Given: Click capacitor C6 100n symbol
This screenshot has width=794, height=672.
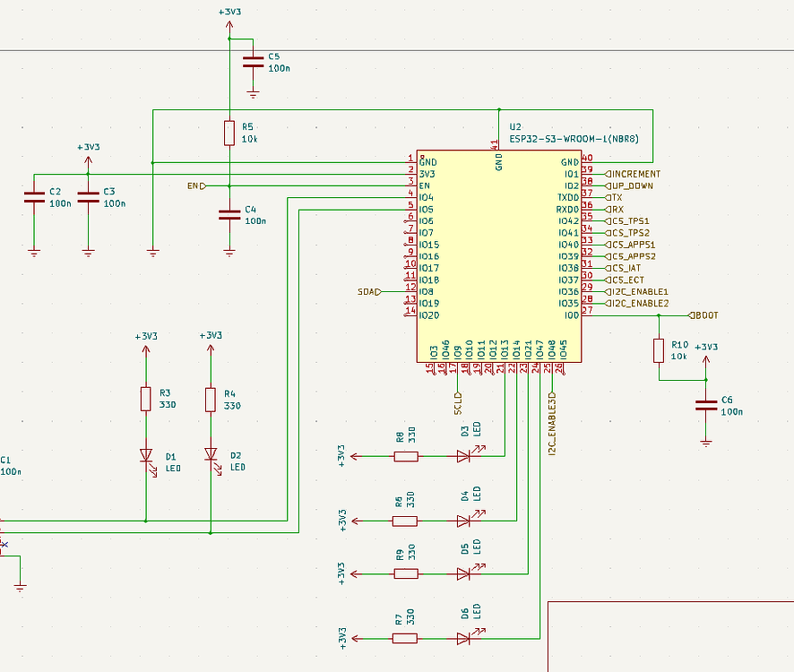Looking at the screenshot, I should tap(704, 405).
